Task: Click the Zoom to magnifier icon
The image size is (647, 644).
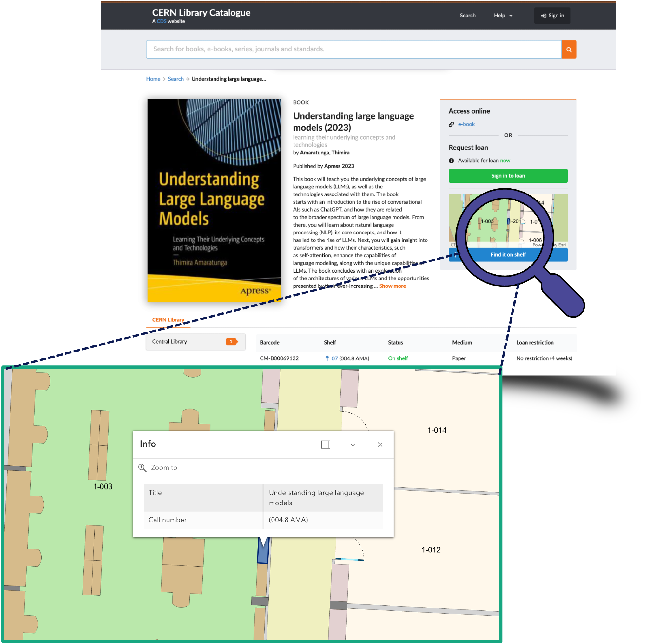Action: click(142, 468)
